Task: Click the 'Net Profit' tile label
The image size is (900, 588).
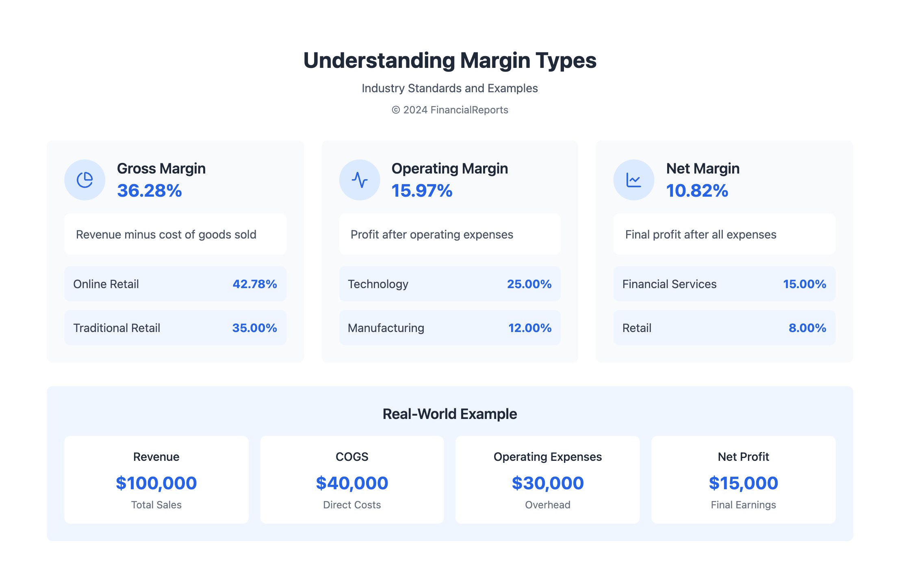Action: (744, 457)
